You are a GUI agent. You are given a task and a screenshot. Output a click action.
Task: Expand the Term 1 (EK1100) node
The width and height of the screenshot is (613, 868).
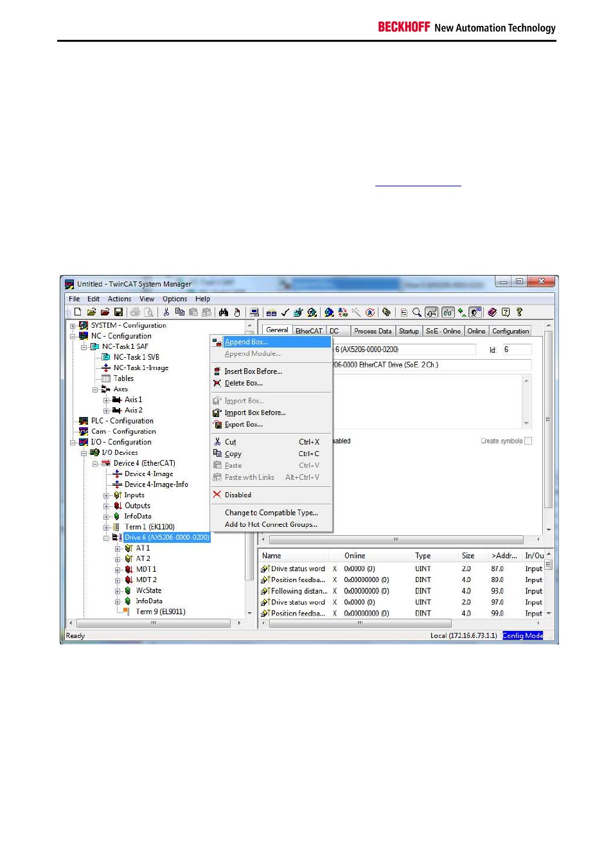point(106,527)
